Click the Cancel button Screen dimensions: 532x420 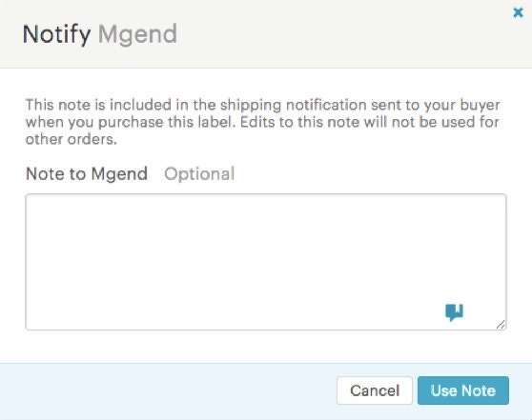tap(375, 390)
